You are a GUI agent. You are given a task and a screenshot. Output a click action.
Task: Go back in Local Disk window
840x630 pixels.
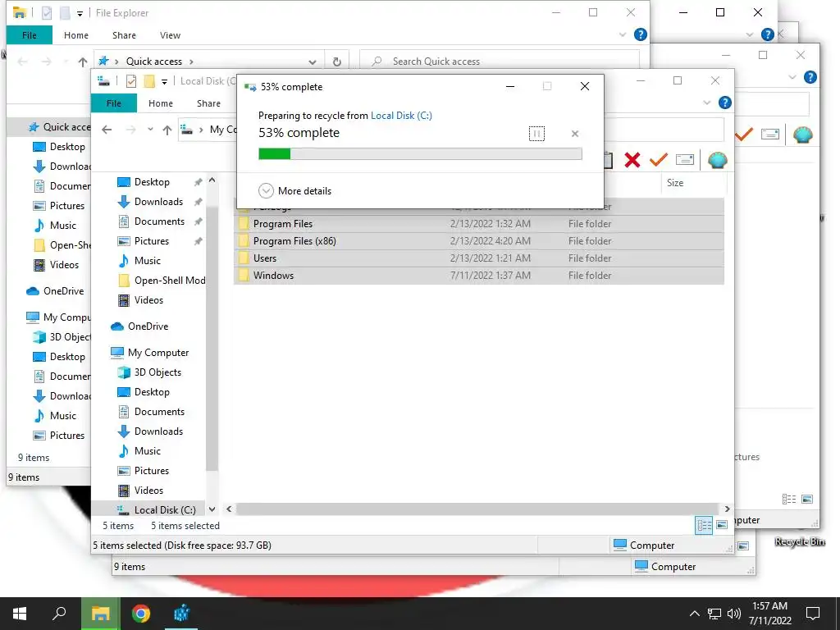107,130
